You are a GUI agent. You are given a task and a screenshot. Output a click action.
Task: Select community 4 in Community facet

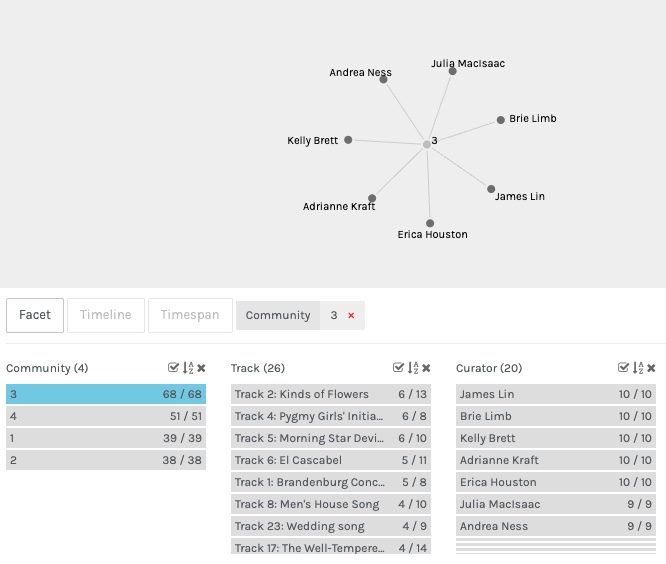pos(106,416)
